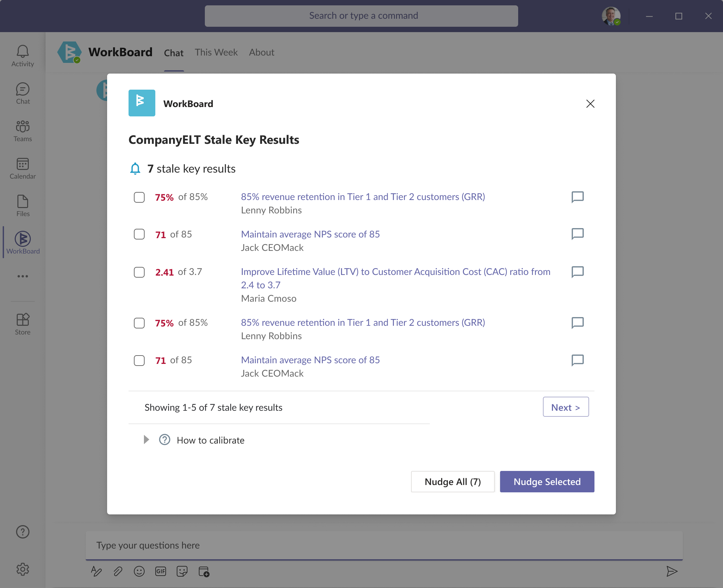Switch to the Chat tab
This screenshot has height=588, width=723.
coord(173,53)
